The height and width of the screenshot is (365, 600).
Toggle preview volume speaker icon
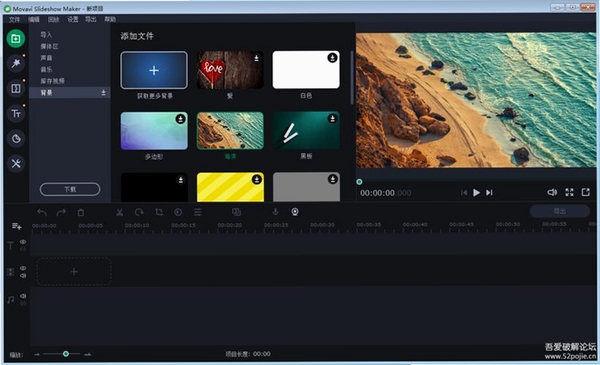(552, 192)
